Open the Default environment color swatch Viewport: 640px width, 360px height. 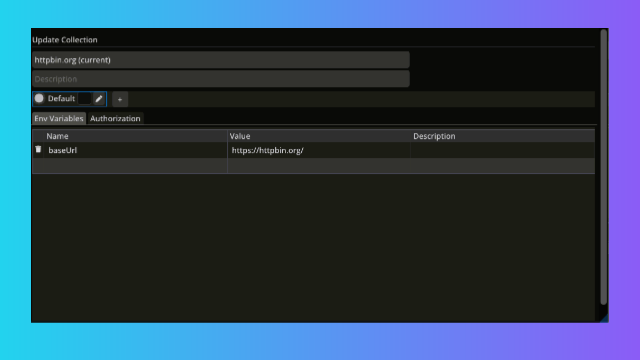pos(84,99)
